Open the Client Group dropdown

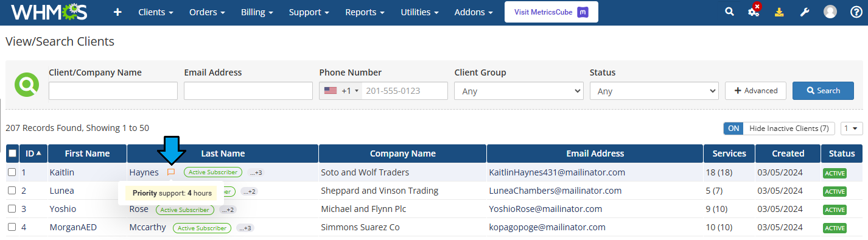tap(519, 91)
